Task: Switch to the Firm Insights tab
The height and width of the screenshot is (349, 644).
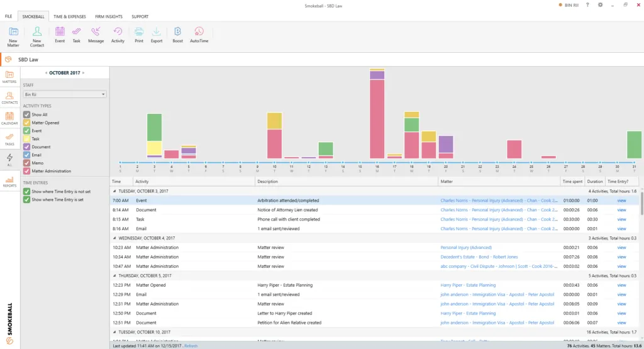Action: (108, 16)
